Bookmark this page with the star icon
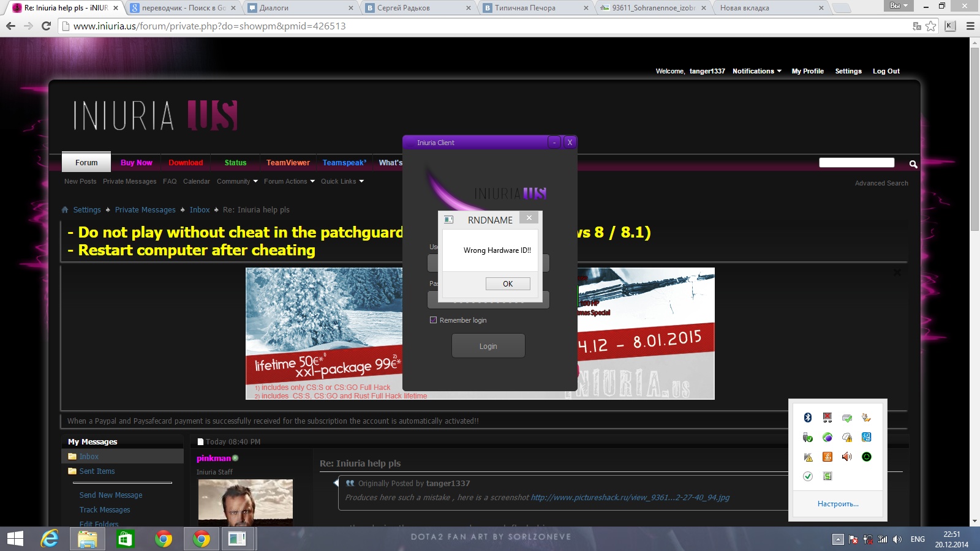The height and width of the screenshot is (551, 980). 931,26
